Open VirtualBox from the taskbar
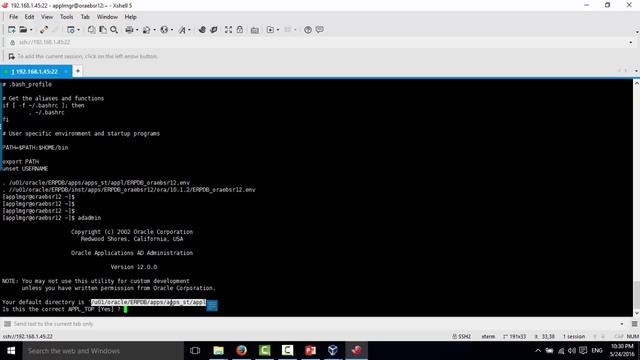The image size is (640, 360). point(333,351)
